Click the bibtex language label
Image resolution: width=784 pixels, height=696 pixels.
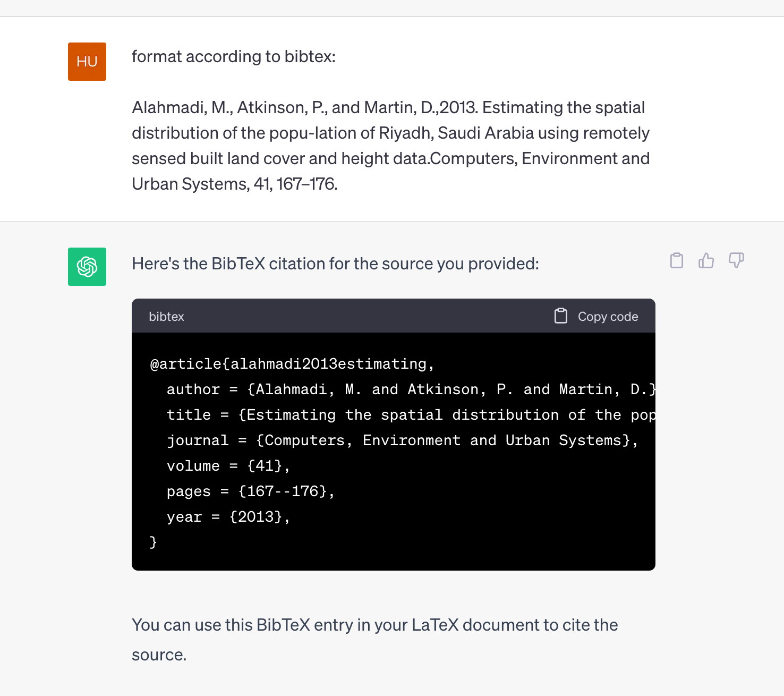pyautogui.click(x=166, y=317)
